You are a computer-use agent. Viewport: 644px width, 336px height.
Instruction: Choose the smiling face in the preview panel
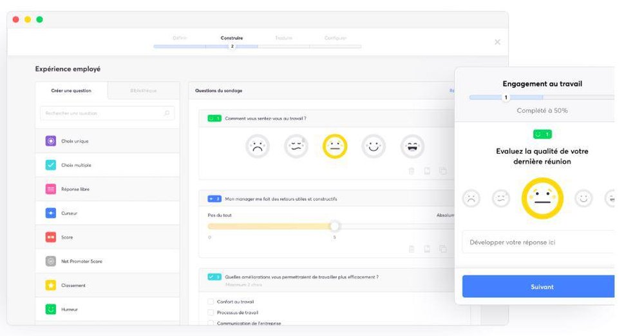tap(583, 199)
